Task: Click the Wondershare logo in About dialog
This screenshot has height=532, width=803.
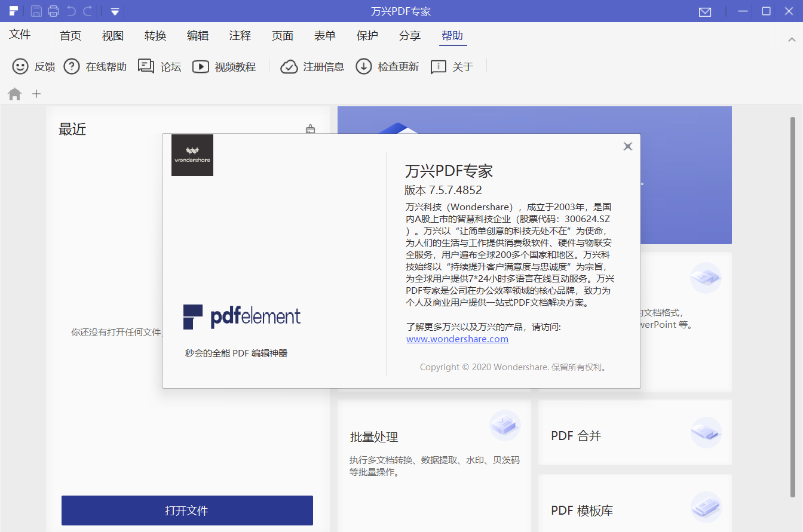Action: tap(192, 155)
